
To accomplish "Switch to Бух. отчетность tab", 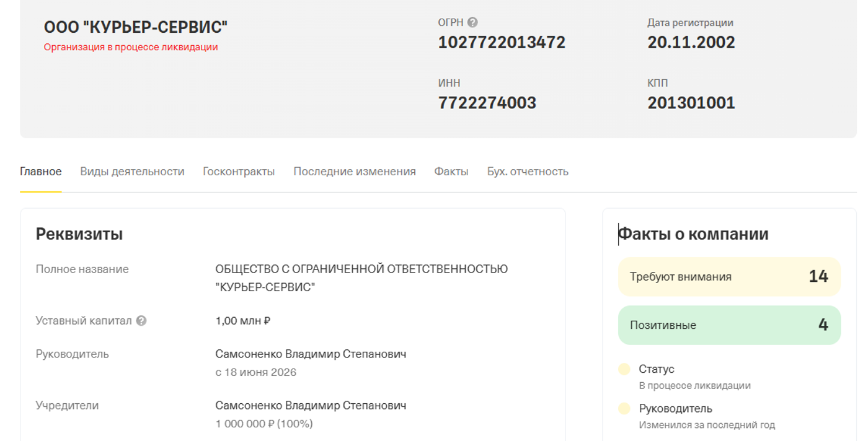I will 528,172.
